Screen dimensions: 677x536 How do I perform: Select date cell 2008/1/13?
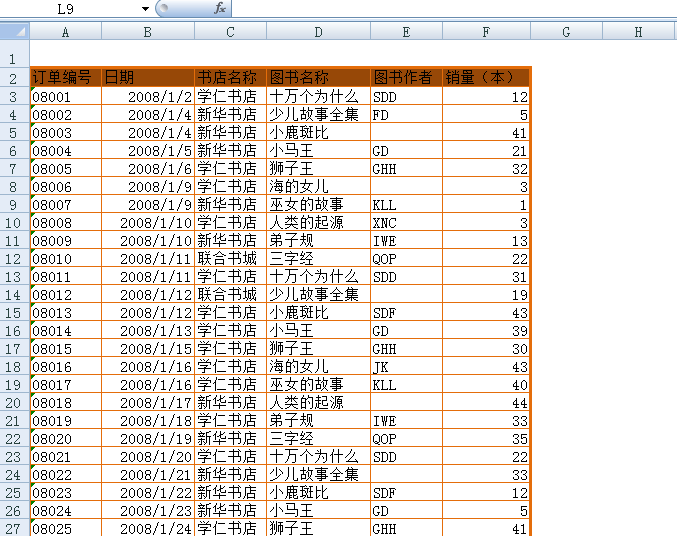point(148,330)
